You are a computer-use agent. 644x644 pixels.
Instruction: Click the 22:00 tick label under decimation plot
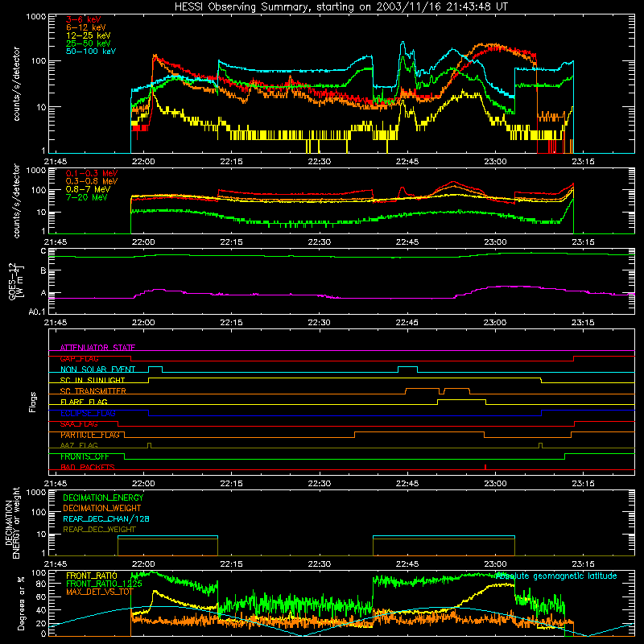click(x=143, y=564)
